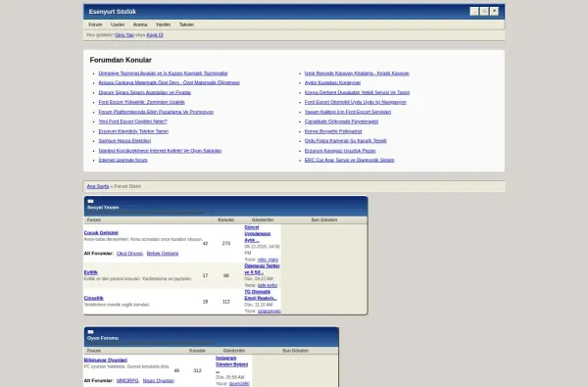View author profile under Çocuk Gelişimi last post
Image resolution: width=588 pixels, height=387 pixels.
(268, 260)
